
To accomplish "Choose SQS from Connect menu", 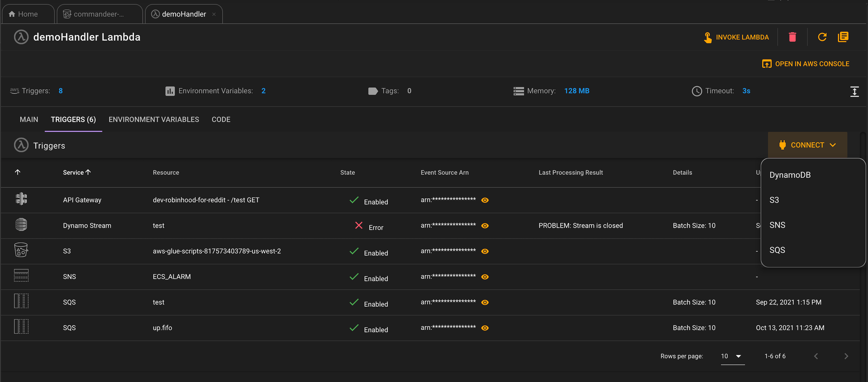I will click(x=813, y=250).
